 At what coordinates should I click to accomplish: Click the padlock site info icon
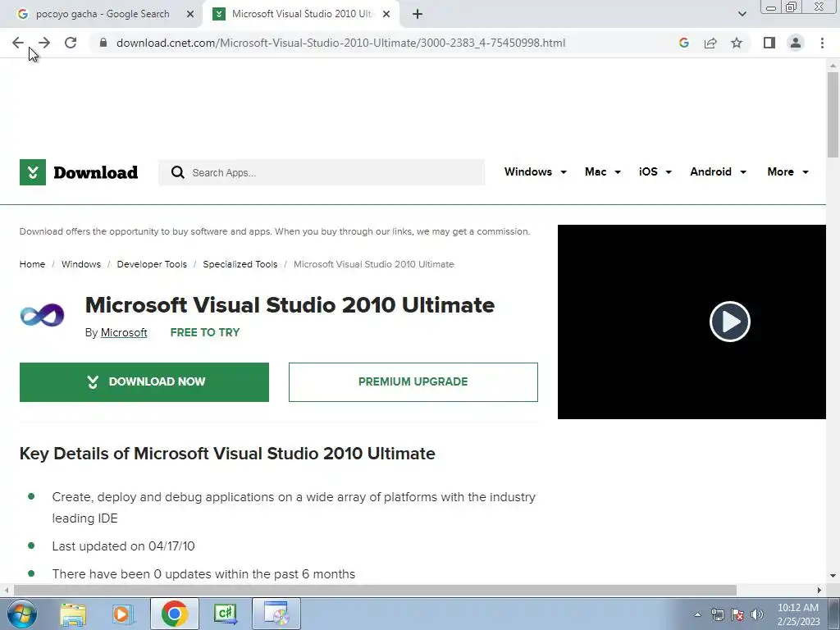(x=103, y=43)
